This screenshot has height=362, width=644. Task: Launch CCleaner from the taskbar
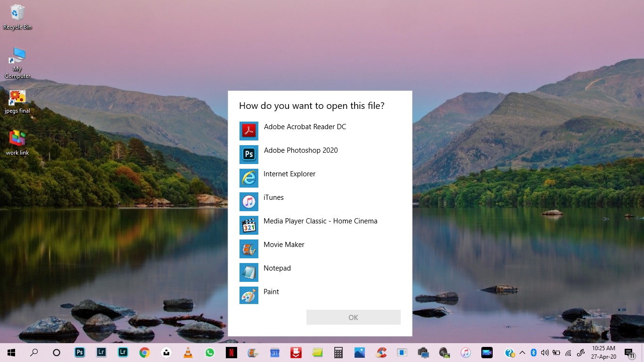point(381,352)
